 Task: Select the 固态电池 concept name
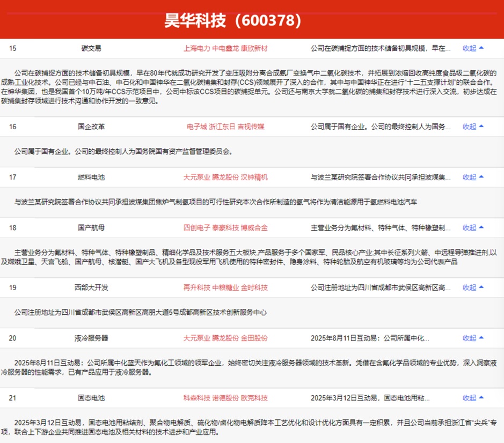point(91,398)
